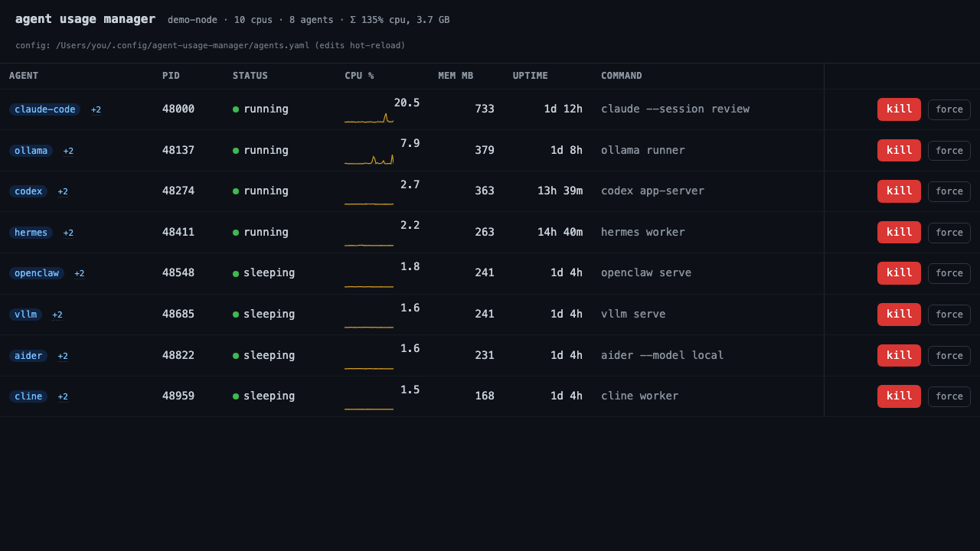
Task: Open the claude-code CPU sparkline chart
Action: pos(369,117)
